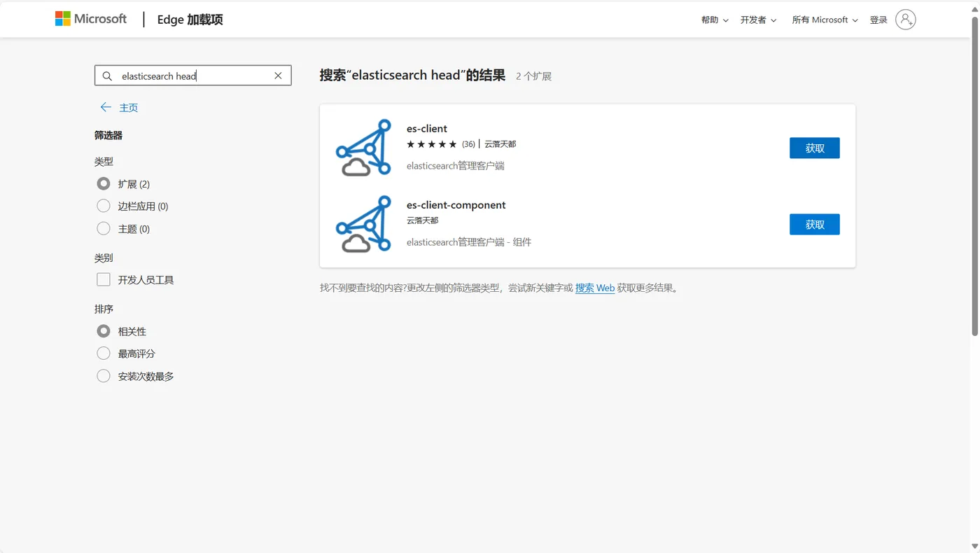Screen dimensions: 980x553
Task: Sort results by 最高评分
Action: click(x=104, y=353)
